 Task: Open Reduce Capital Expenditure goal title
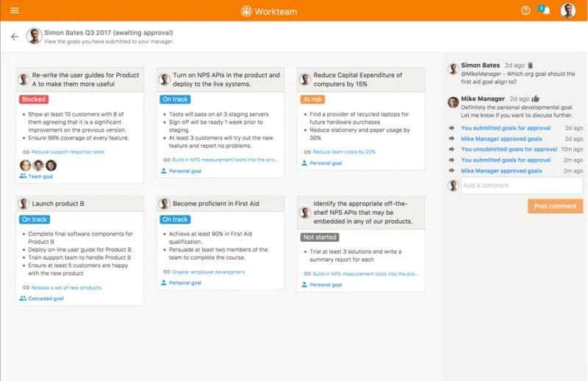tap(358, 79)
